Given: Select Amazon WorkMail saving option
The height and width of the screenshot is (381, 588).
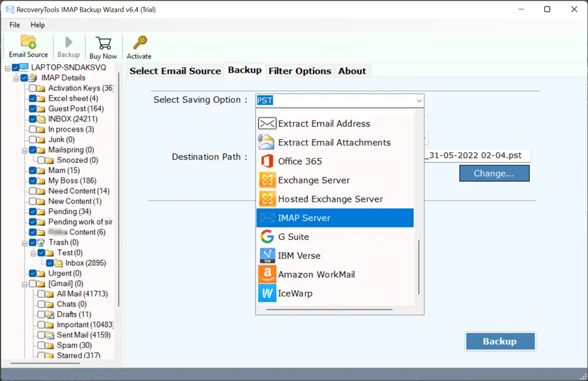Looking at the screenshot, I should click(316, 275).
